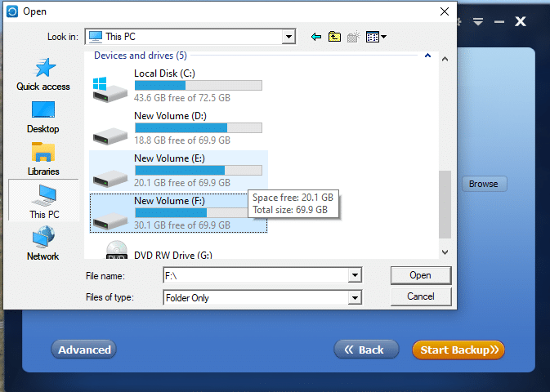Open Desktop location in sidebar

[43, 117]
